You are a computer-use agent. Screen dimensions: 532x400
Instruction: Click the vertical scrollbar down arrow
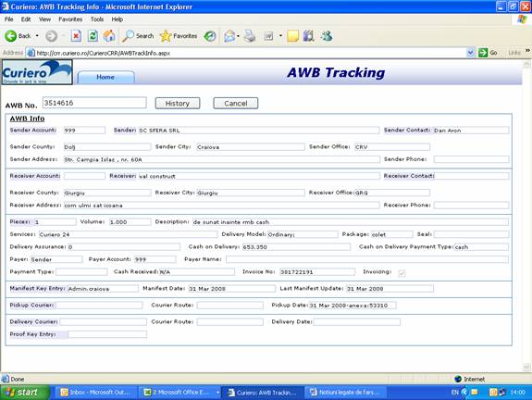tap(526, 367)
